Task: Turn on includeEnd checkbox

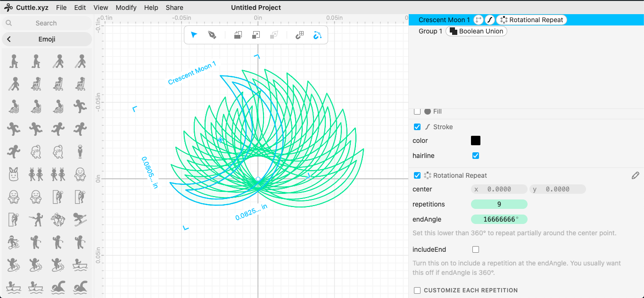Action: click(x=476, y=249)
